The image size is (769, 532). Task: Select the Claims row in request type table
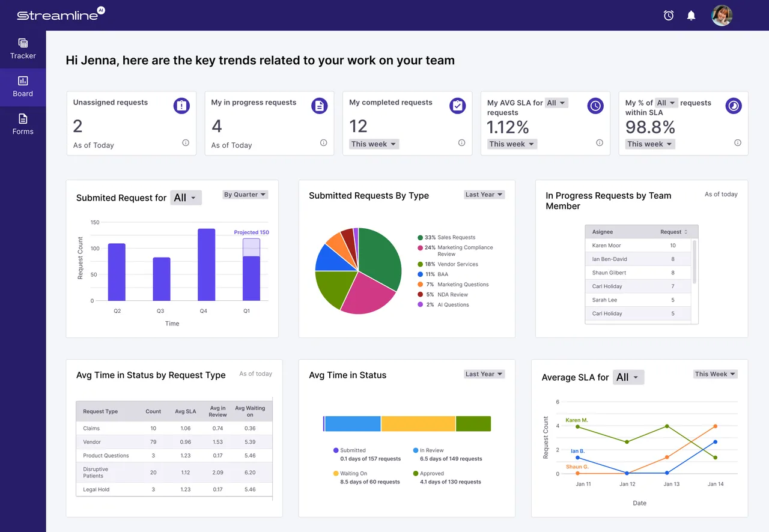pos(174,428)
